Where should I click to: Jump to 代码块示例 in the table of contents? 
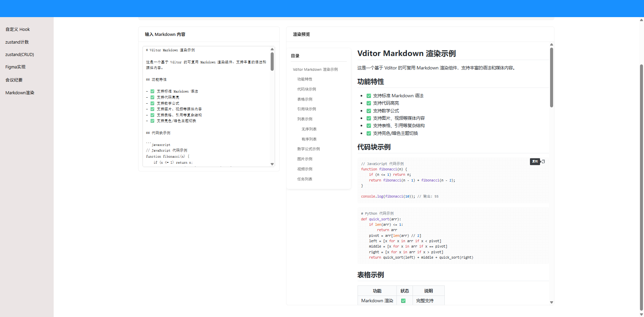pos(307,89)
